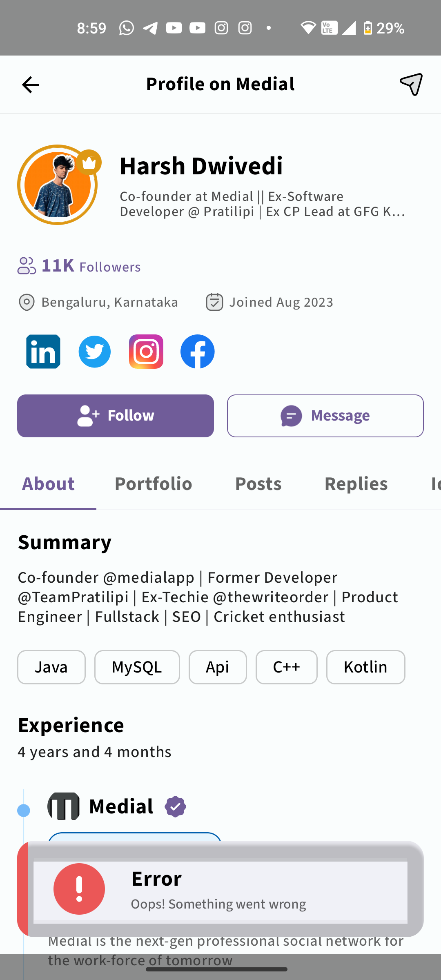The width and height of the screenshot is (441, 980).
Task: Open Harsh Dwivedi's LinkedIn profile icon
Action: pyautogui.click(x=43, y=352)
